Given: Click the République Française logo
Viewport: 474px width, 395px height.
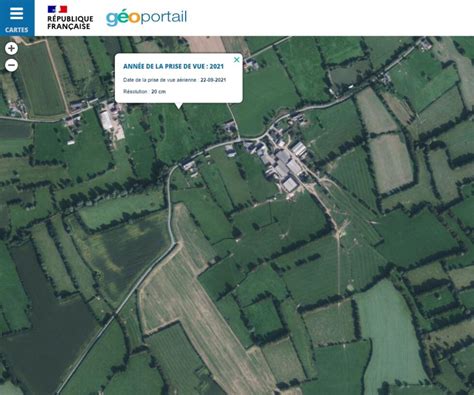Looking at the screenshot, I should (x=70, y=18).
